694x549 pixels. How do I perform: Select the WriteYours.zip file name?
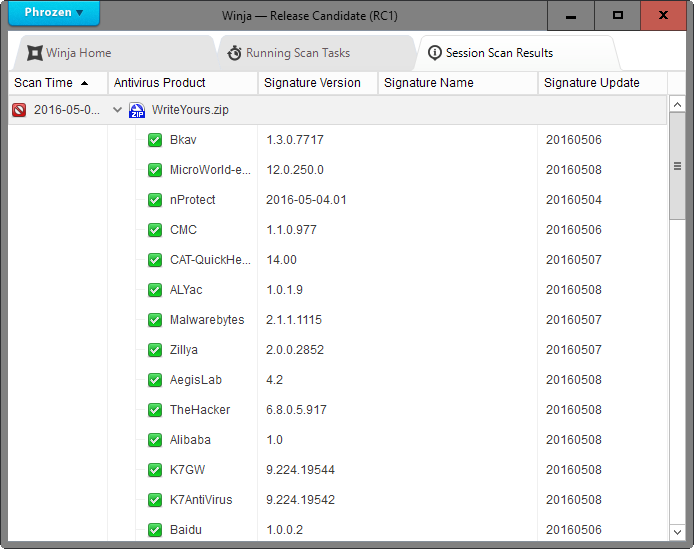(190, 109)
